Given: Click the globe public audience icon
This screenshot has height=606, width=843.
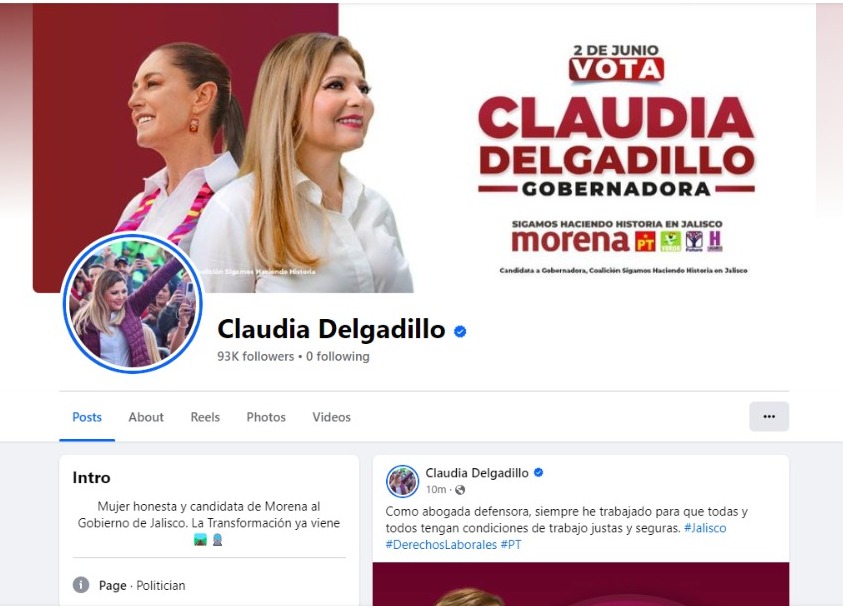Looking at the screenshot, I should pos(460,490).
